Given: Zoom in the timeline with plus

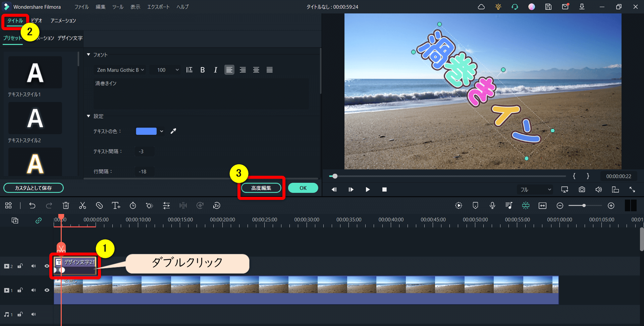Looking at the screenshot, I should click(x=611, y=206).
